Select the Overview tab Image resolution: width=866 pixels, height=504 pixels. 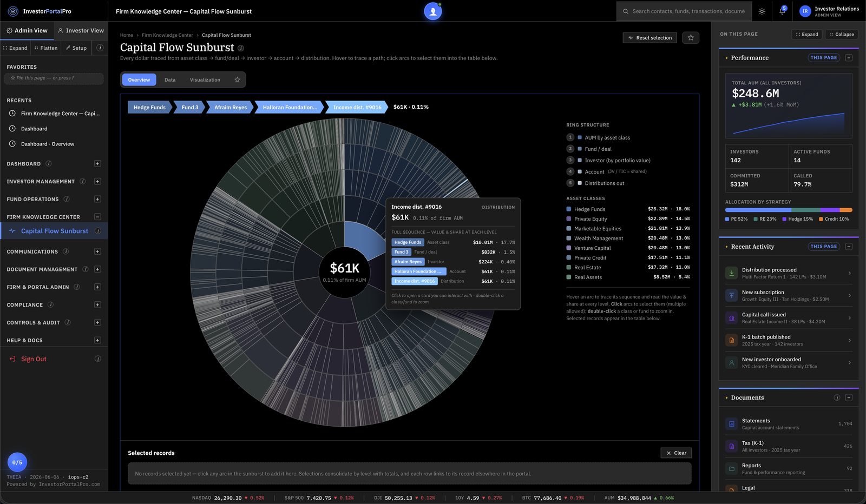(x=139, y=79)
